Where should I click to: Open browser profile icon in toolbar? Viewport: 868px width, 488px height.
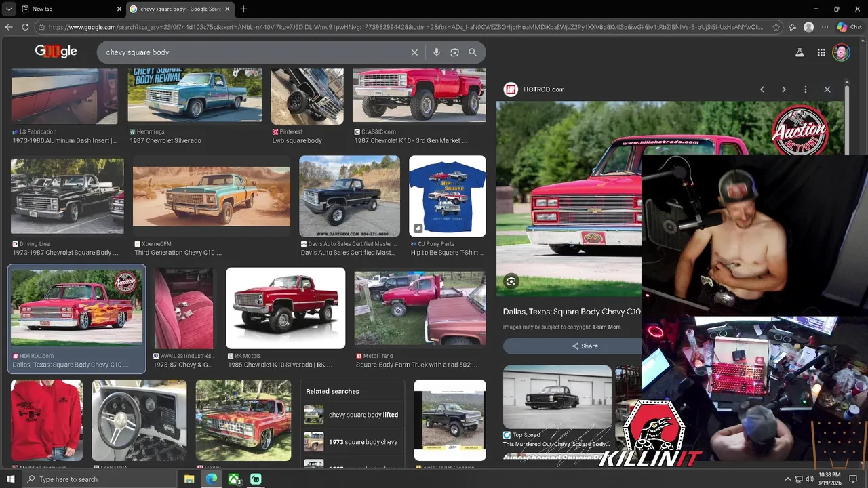pos(808,27)
